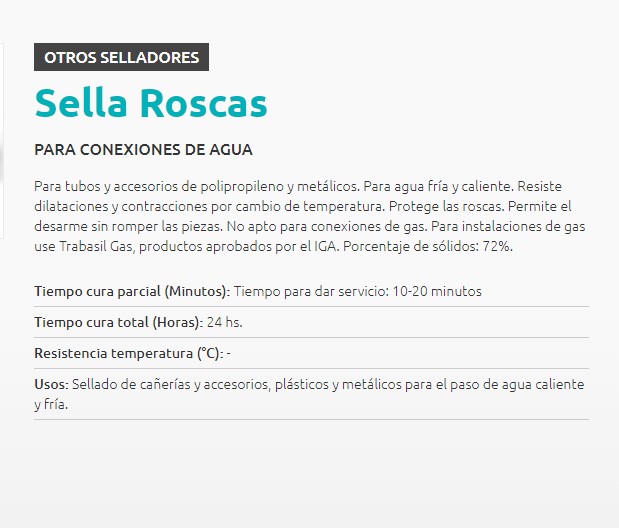Click the partially visible panel on left edge
This screenshot has width=619, height=528.
pos(2,141)
